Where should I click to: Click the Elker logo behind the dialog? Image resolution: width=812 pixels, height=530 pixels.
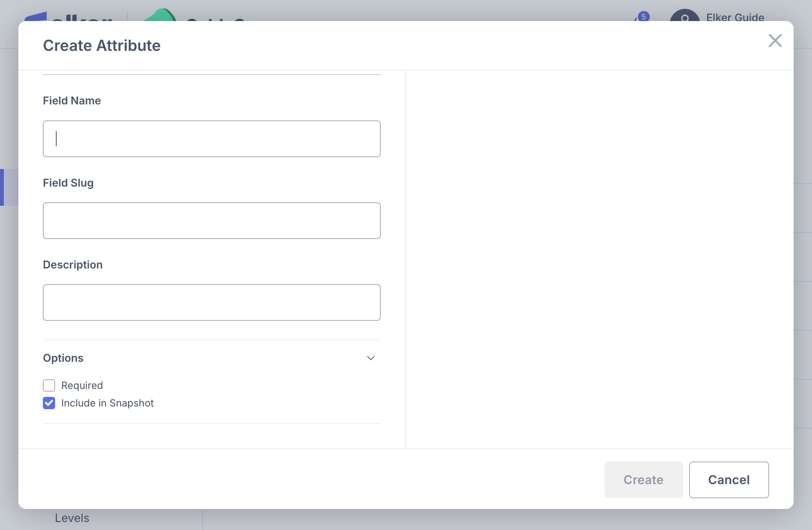pos(69,17)
